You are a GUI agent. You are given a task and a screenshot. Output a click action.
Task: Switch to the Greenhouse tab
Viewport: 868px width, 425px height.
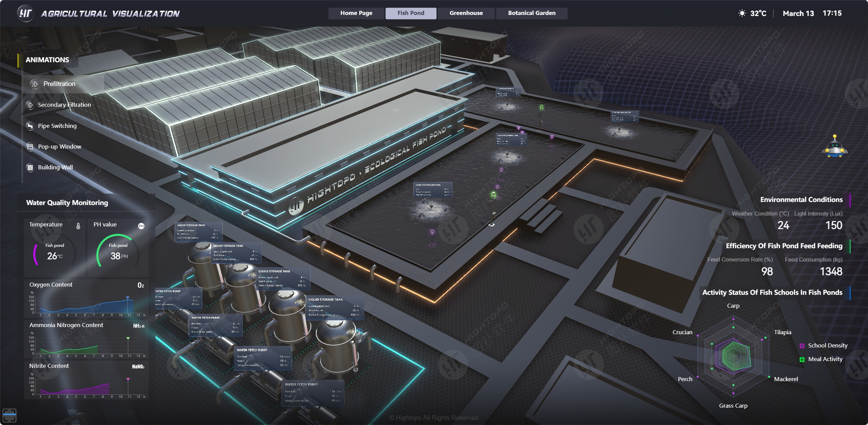coord(466,13)
